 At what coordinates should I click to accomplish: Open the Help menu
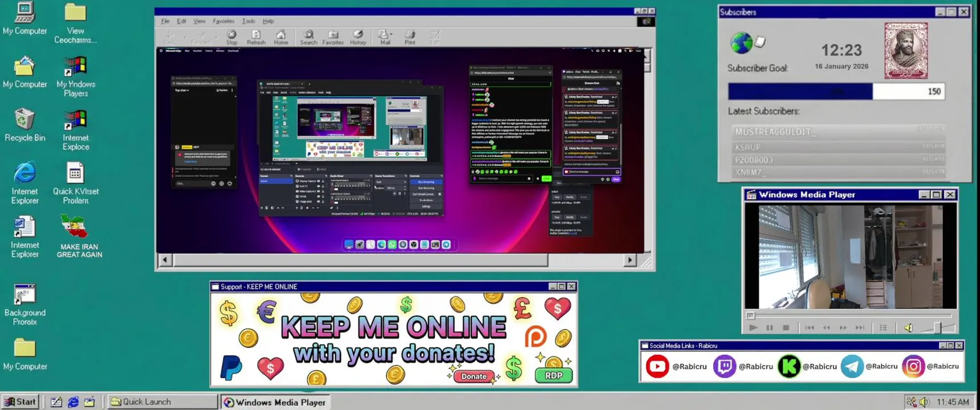click(268, 21)
